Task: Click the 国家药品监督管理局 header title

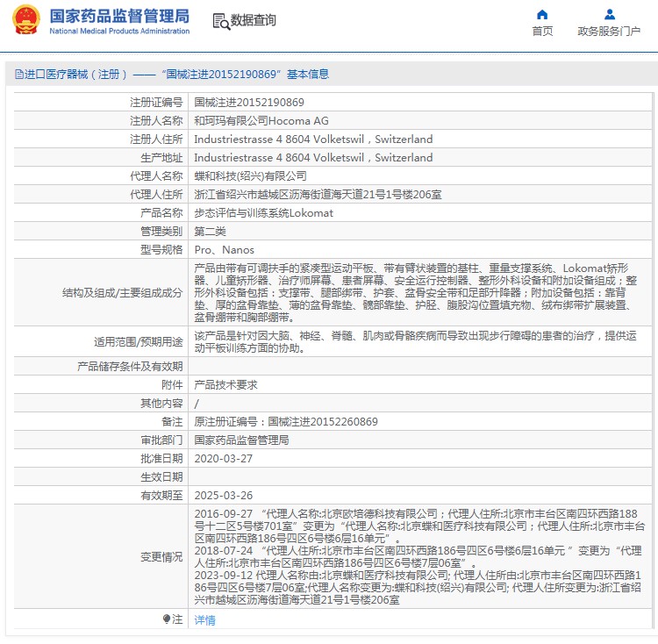Action: point(119,16)
